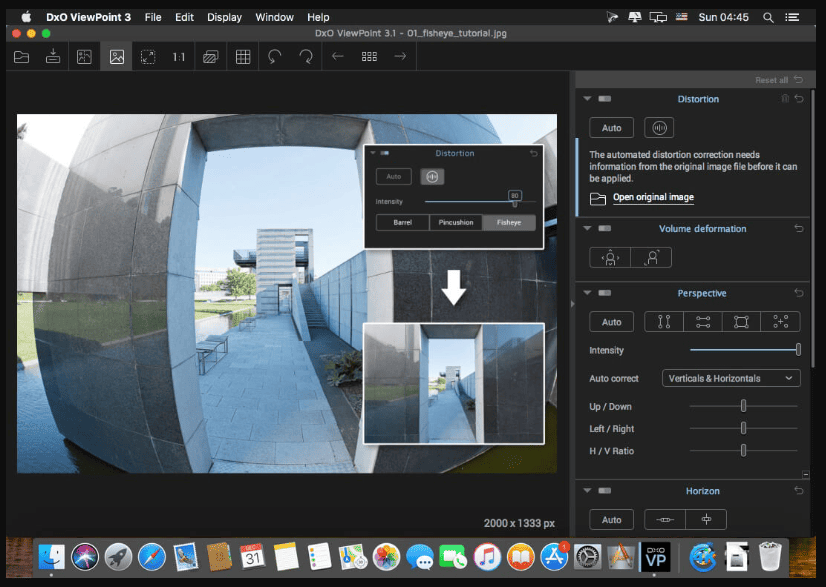
Task: Reset Distortion palette settings
Action: click(x=799, y=99)
